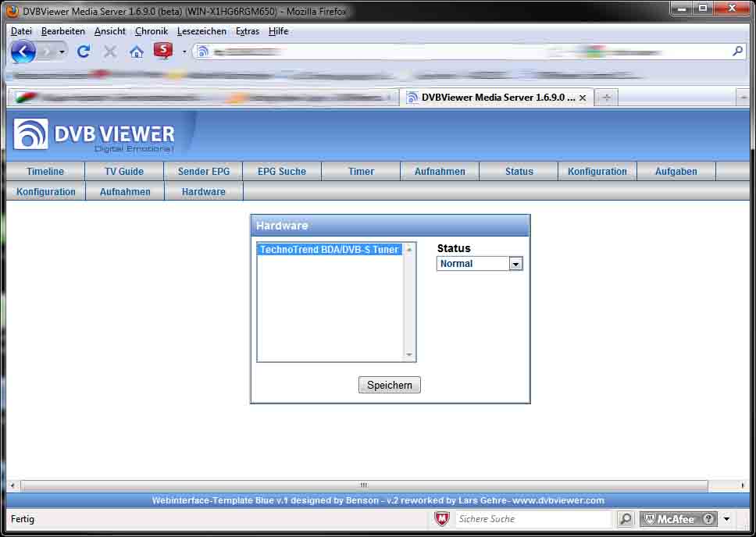Click the McAfee help question mark
This screenshot has width=756, height=537.
[x=708, y=519]
